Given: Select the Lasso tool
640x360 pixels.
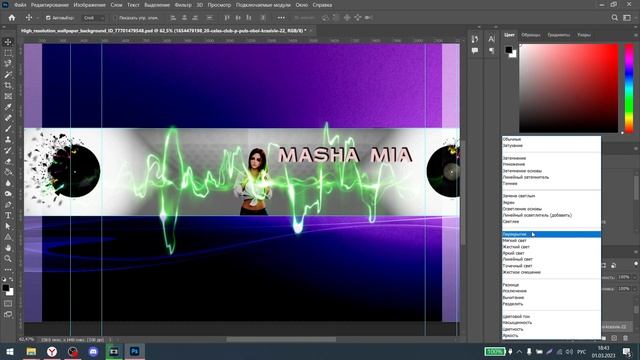Looking at the screenshot, I should pos(8,64).
